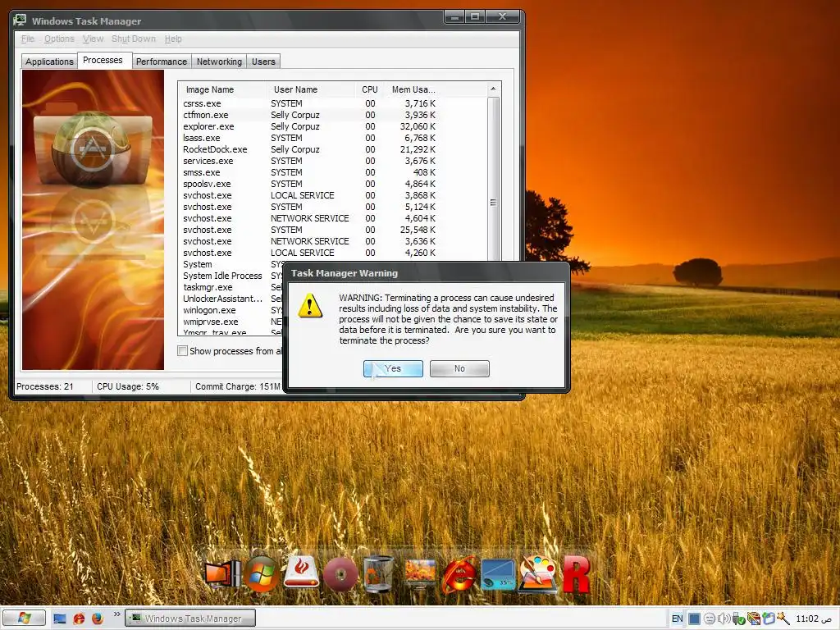
Task: Click the red R dock icon
Action: coord(577,574)
